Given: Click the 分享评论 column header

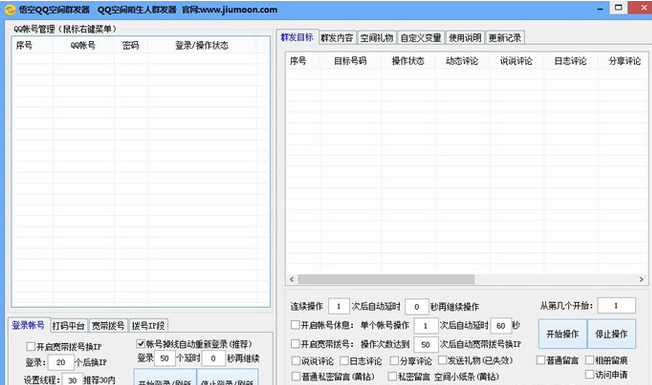Looking at the screenshot, I should [x=623, y=61].
